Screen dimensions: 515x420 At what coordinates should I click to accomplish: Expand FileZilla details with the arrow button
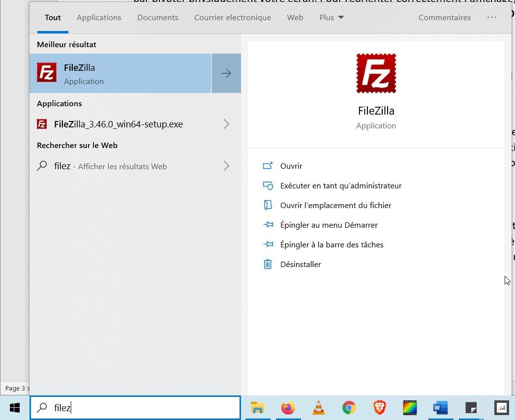[x=226, y=73]
